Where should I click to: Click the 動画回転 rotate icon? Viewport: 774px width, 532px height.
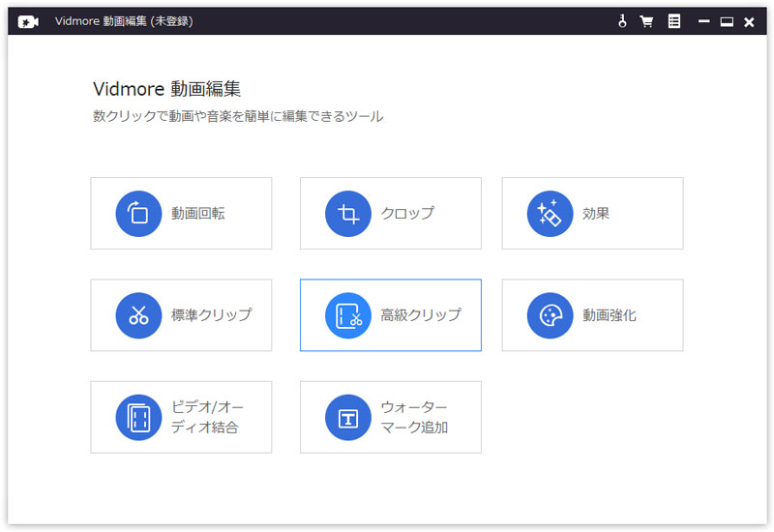pos(138,214)
